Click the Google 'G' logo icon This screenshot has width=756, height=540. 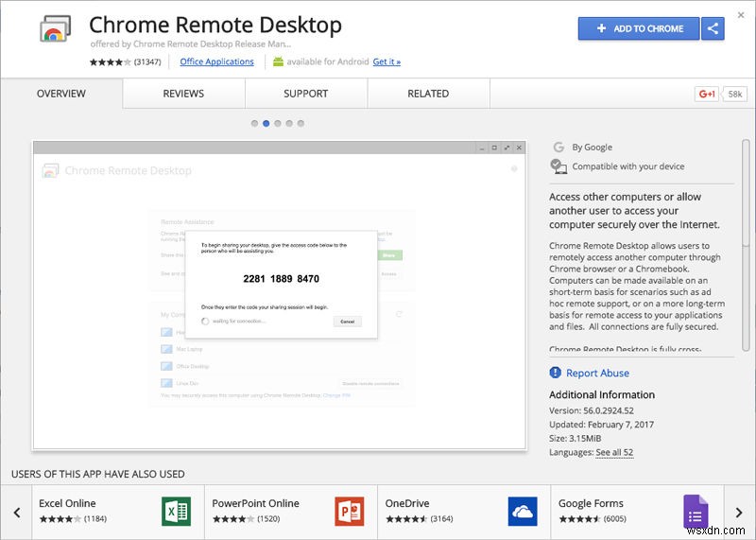(x=558, y=148)
